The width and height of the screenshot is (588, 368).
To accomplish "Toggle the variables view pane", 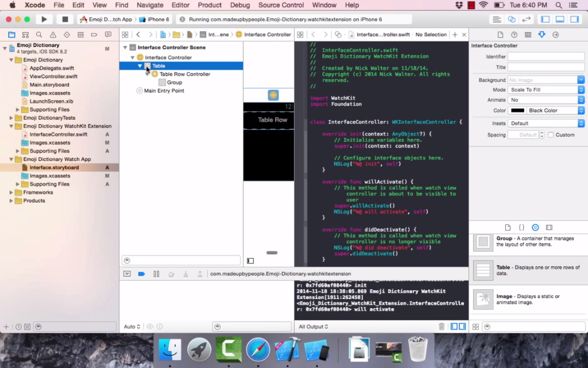I will tap(454, 326).
